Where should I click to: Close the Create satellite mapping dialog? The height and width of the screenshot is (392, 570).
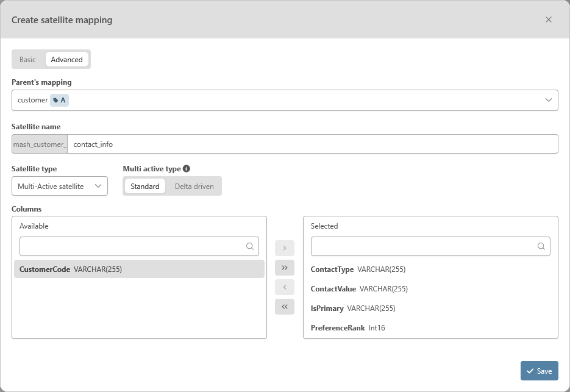pos(549,20)
